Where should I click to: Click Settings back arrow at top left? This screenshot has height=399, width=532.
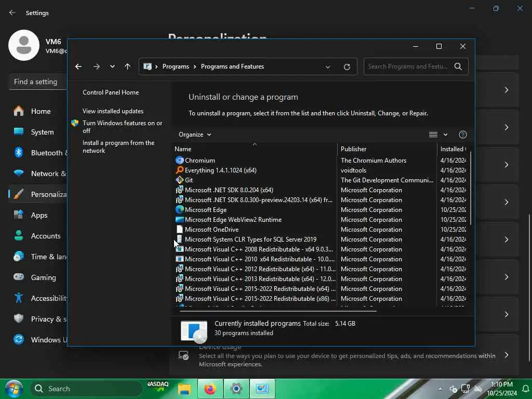(x=12, y=12)
